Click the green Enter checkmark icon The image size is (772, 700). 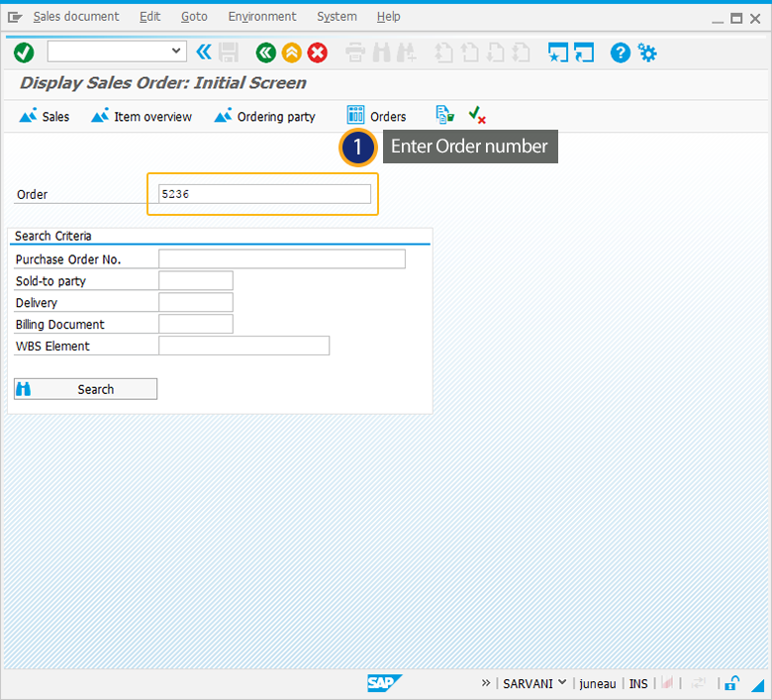tap(24, 52)
